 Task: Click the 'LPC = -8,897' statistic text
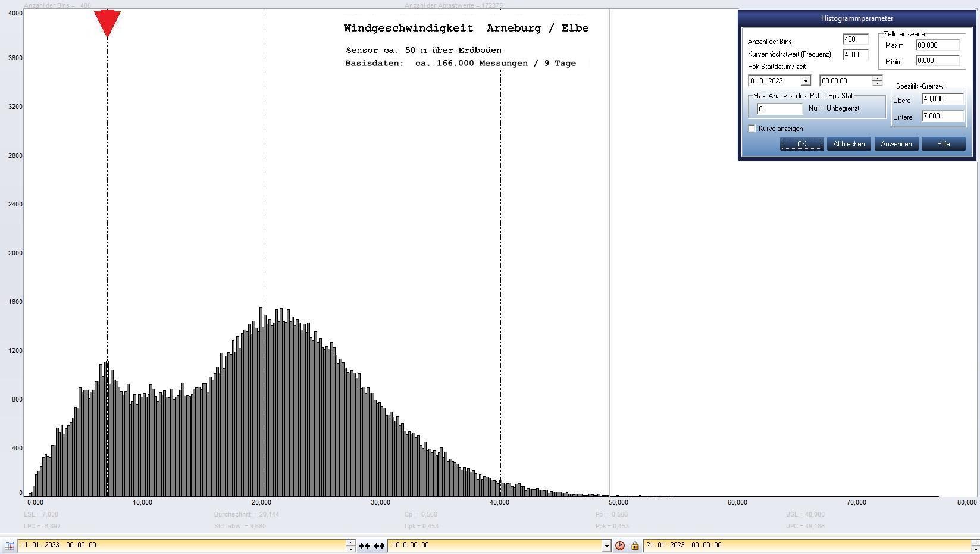42,526
